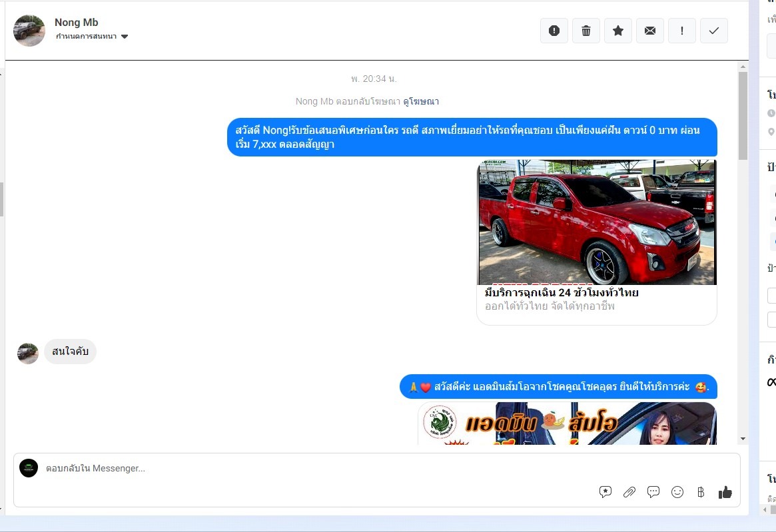Open saved replies star-bubble icon
776x532 pixels.
point(605,492)
